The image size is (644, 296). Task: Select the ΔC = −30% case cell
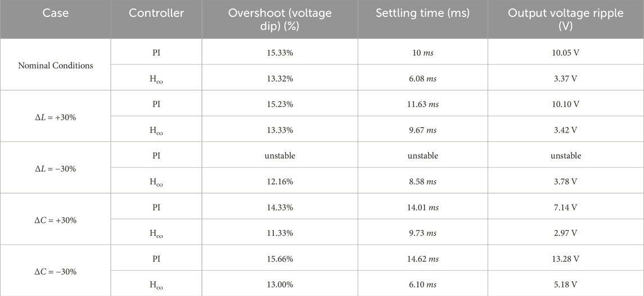pyautogui.click(x=55, y=271)
